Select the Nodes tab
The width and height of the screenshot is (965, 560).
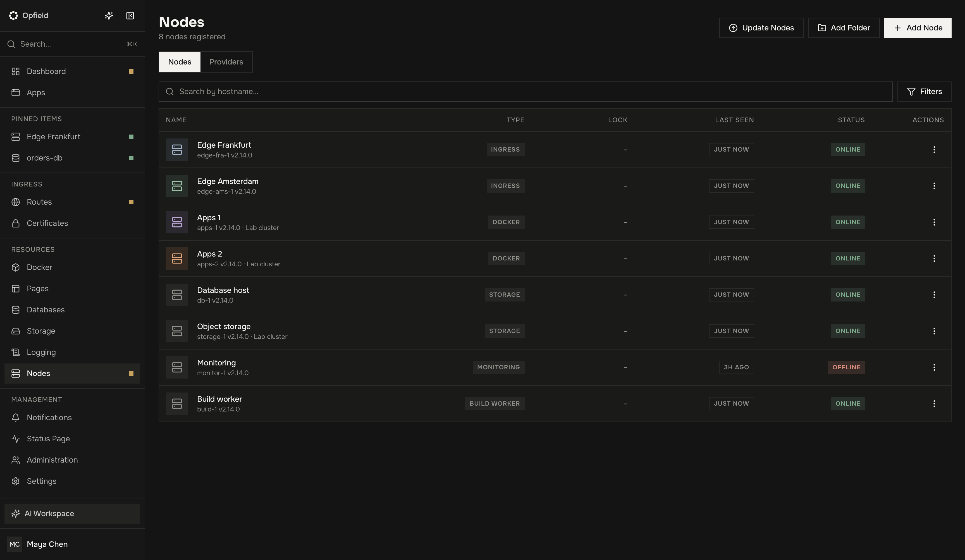(180, 62)
